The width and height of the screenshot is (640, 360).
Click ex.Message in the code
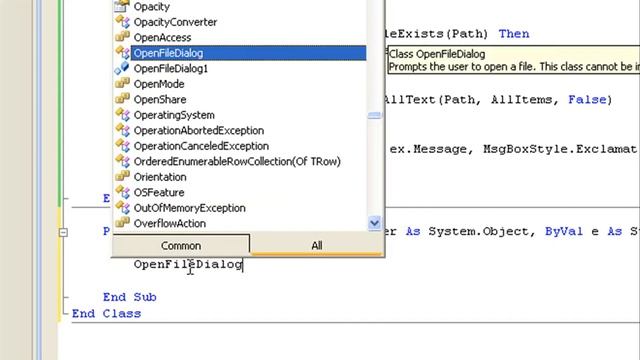click(428, 149)
